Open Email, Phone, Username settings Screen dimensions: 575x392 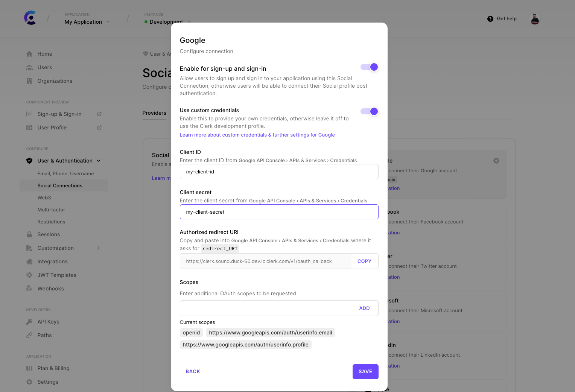point(65,173)
